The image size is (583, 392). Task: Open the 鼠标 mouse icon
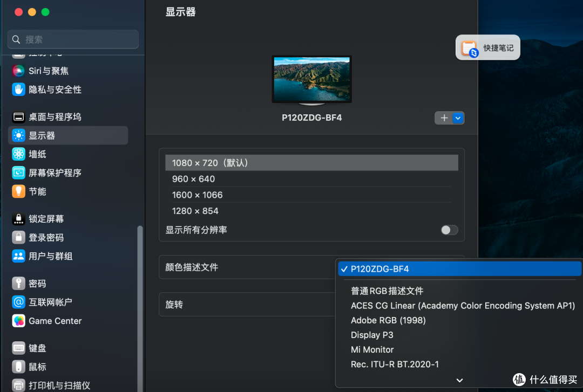coord(18,367)
